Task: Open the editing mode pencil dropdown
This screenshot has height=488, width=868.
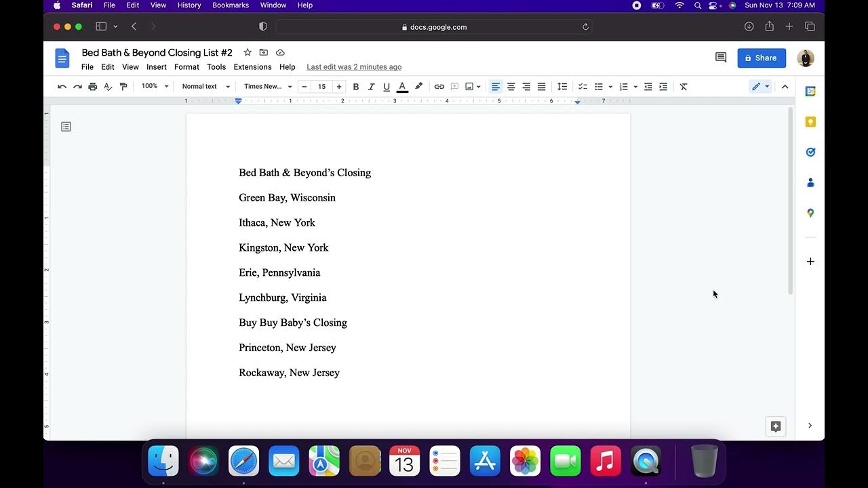Action: click(760, 87)
